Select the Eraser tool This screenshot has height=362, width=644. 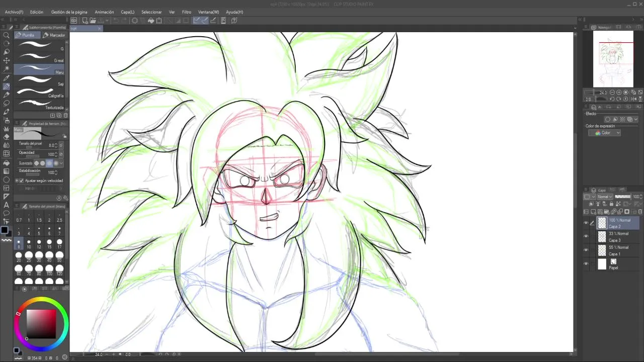[x=7, y=137]
